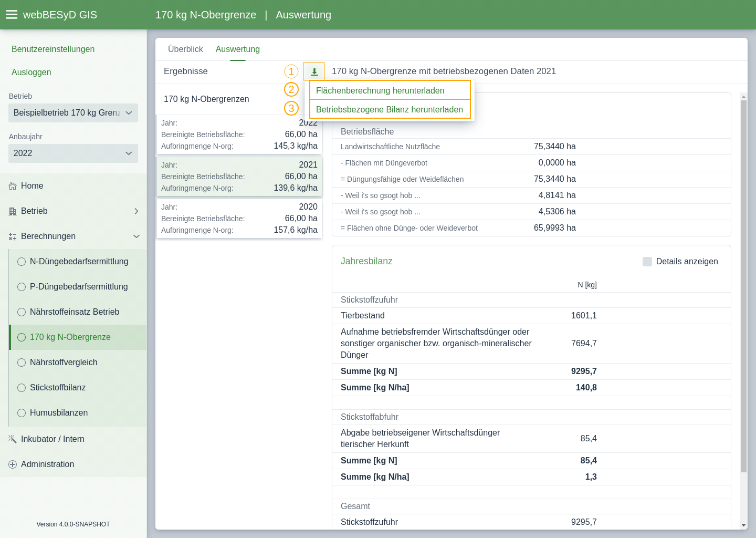This screenshot has height=538, width=756.
Task: Click the Summe [kg N] value 9295,7
Action: click(x=584, y=371)
